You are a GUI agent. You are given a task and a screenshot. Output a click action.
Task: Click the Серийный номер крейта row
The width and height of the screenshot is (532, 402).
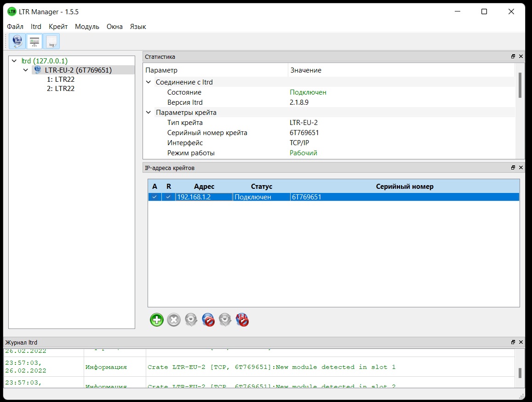207,133
